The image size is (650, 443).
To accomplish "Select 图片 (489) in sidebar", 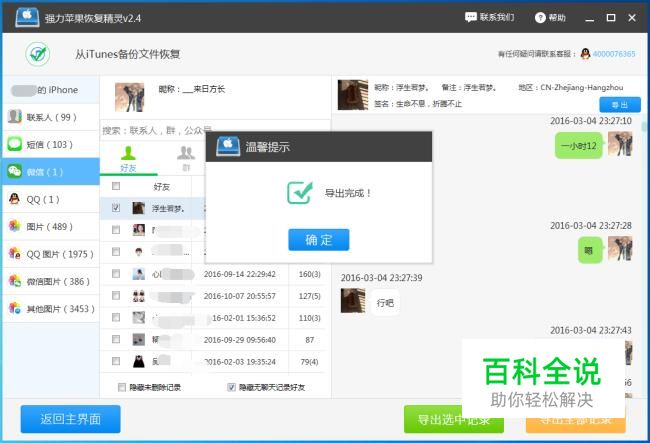I will 51,227.
